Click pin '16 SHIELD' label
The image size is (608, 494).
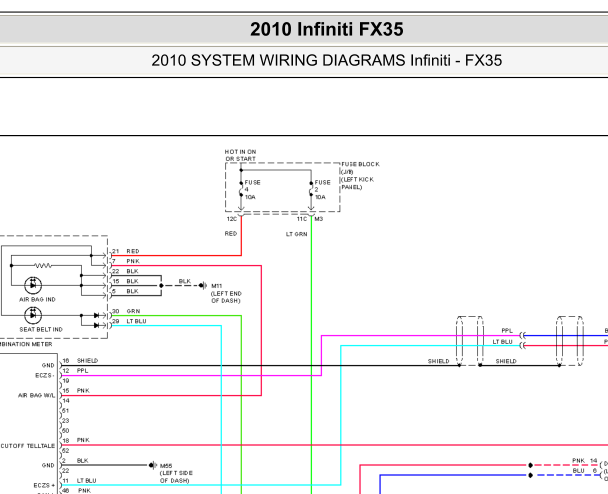80,361
